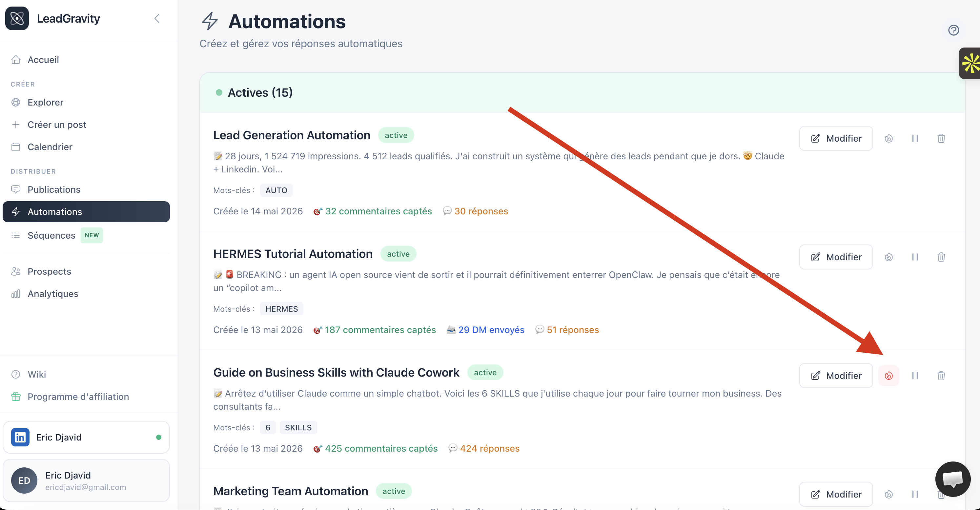Click the red flame icon for Claude Cowork guide
The height and width of the screenshot is (510, 980).
pyautogui.click(x=889, y=376)
